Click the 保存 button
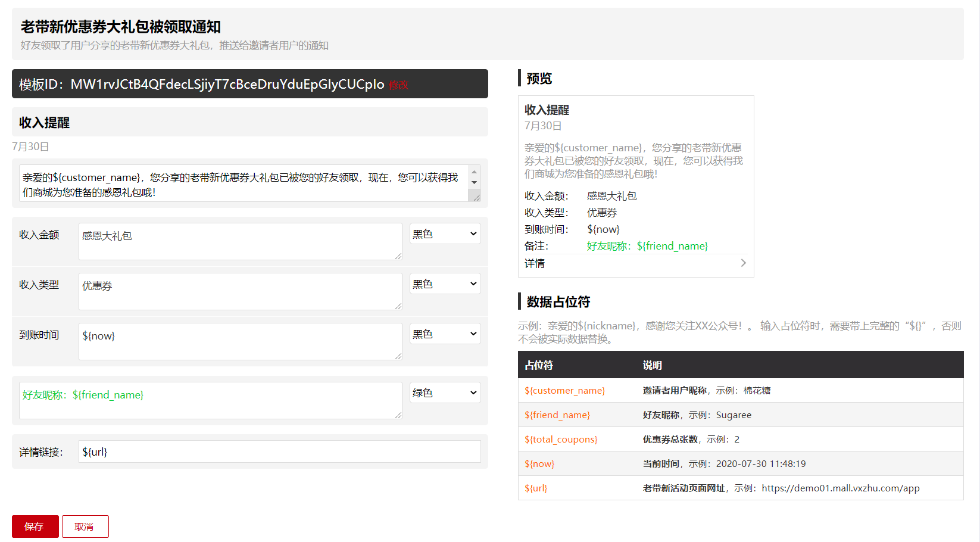The height and width of the screenshot is (542, 980). point(35,527)
